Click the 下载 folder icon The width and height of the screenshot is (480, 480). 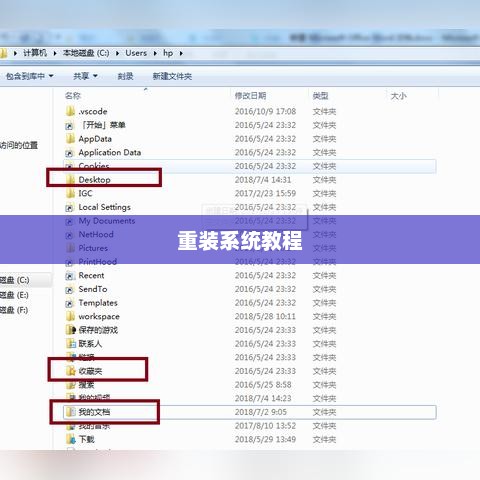(x=71, y=439)
